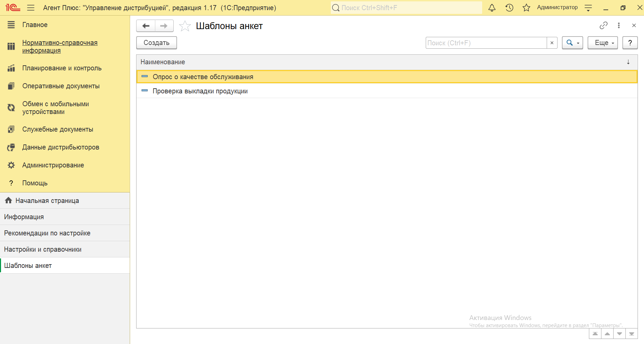
Task: Copy link to this page icon
Action: point(603,25)
